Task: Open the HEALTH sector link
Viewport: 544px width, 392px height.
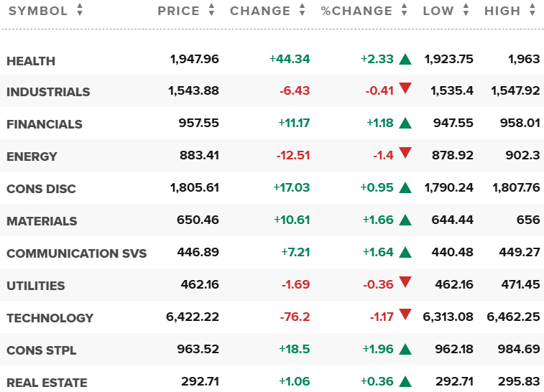Action: pyautogui.click(x=31, y=61)
